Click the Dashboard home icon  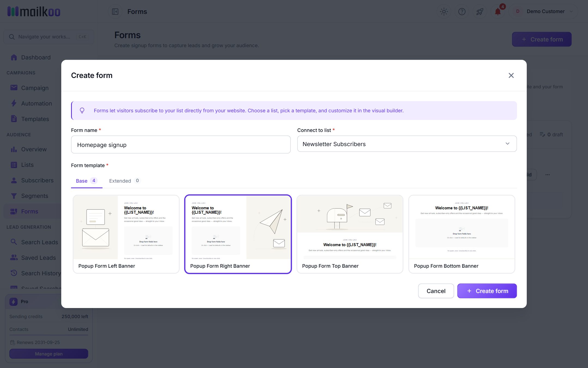tap(14, 57)
